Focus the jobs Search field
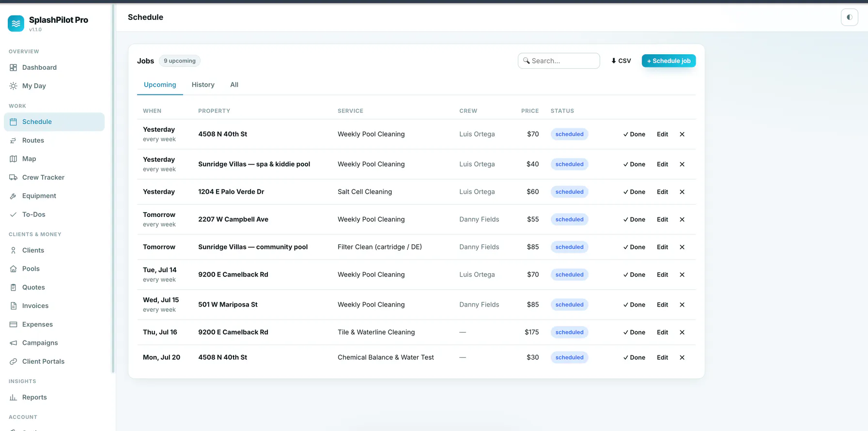 click(558, 61)
